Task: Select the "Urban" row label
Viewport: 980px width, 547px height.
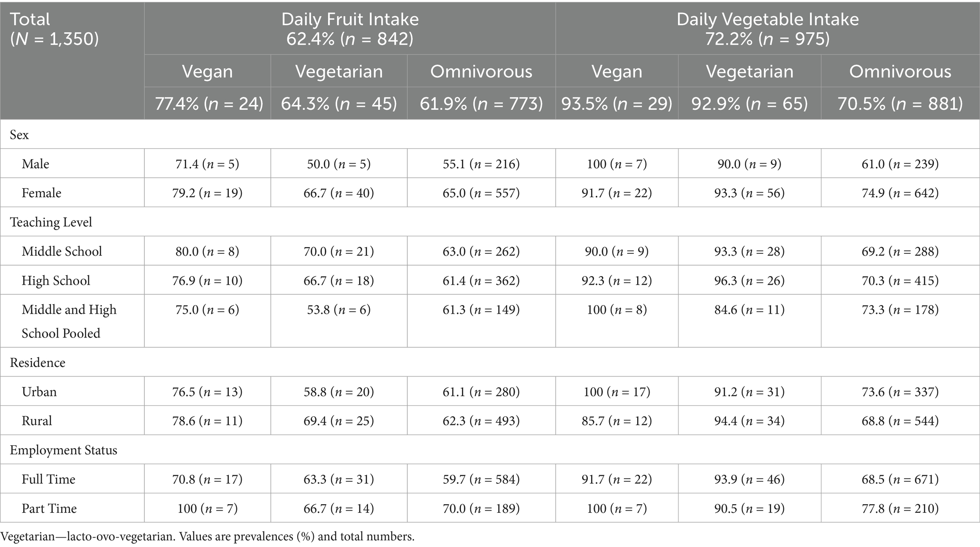Action: click(39, 392)
